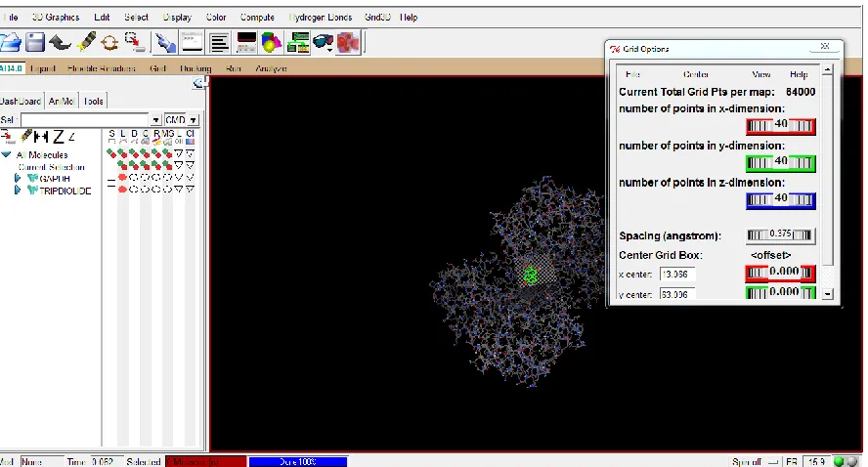
Task: Click the toolbar pencil-and-spark icon beside undo
Action: pyautogui.click(x=85, y=42)
